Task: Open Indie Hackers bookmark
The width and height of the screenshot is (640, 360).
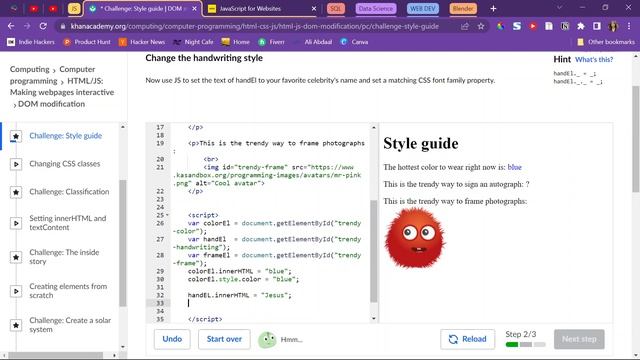Action: tap(31, 42)
